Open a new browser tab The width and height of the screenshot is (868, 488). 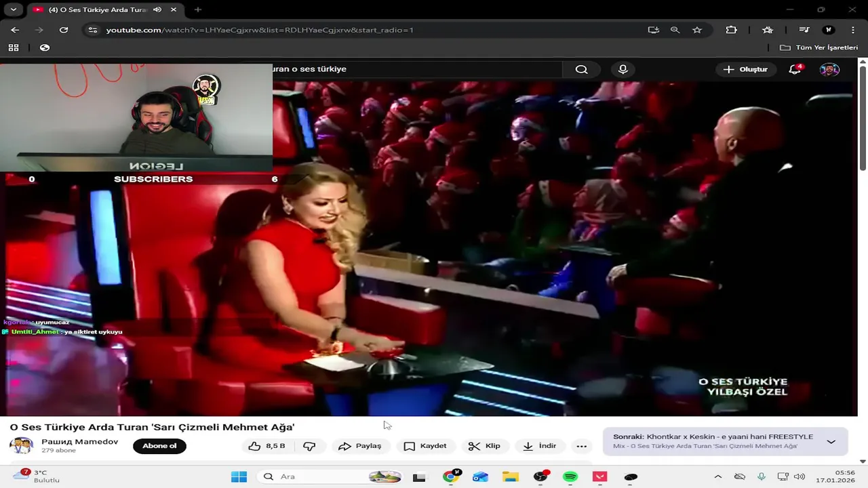198,9
